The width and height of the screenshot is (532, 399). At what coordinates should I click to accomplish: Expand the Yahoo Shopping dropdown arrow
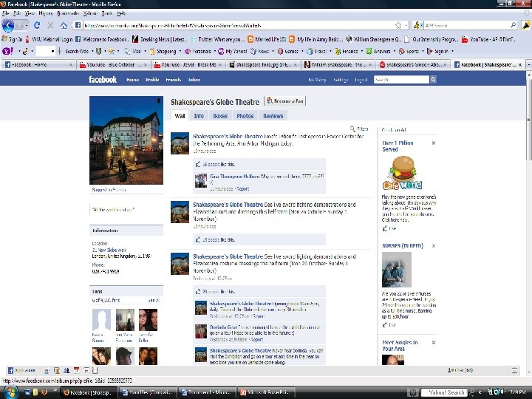coord(180,51)
